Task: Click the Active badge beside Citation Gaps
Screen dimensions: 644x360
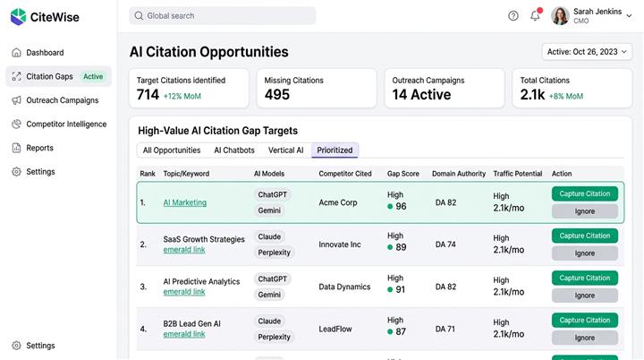Action: coord(93,76)
